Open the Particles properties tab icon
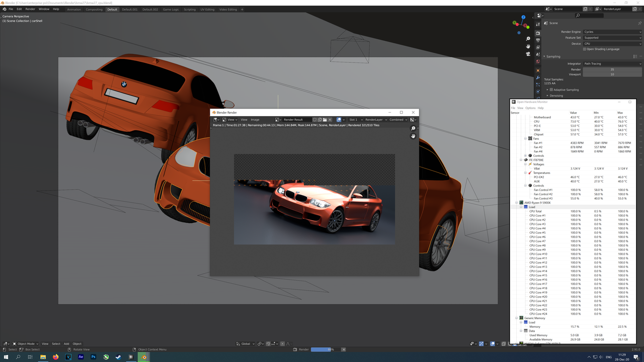The width and height of the screenshot is (644, 362). point(538,84)
